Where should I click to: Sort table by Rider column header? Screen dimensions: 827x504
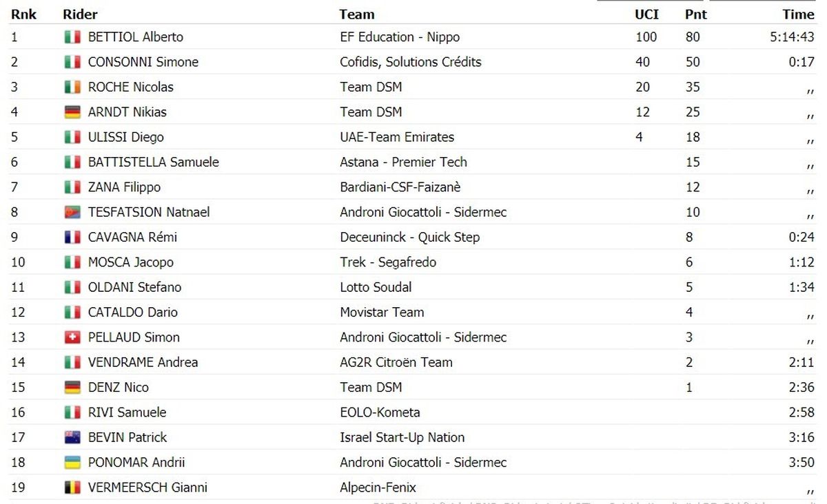pos(80,14)
